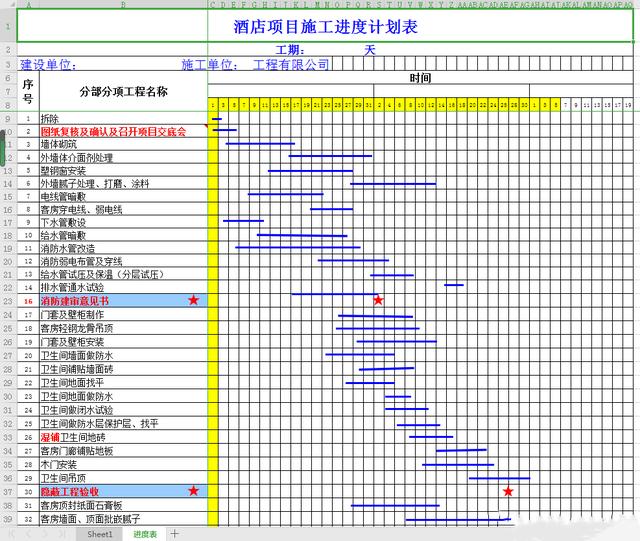640x541 pixels.
Task: Select the 卫生间地面做防水 task cell
Action: coord(124,396)
